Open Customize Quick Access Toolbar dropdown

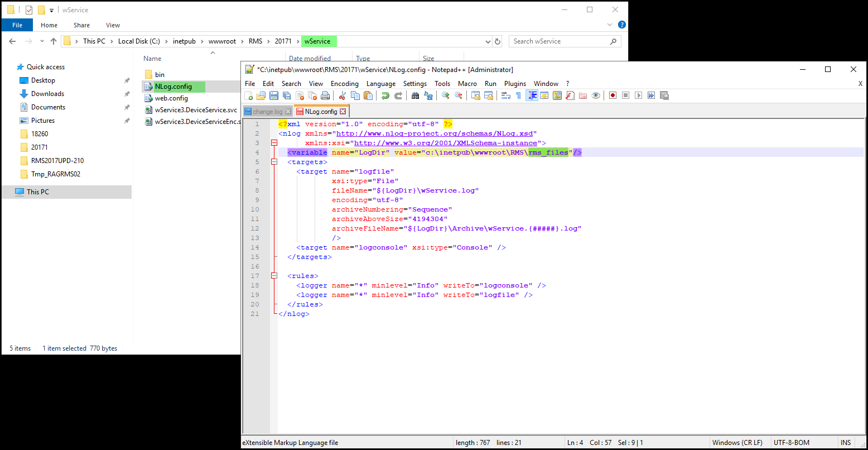51,10
